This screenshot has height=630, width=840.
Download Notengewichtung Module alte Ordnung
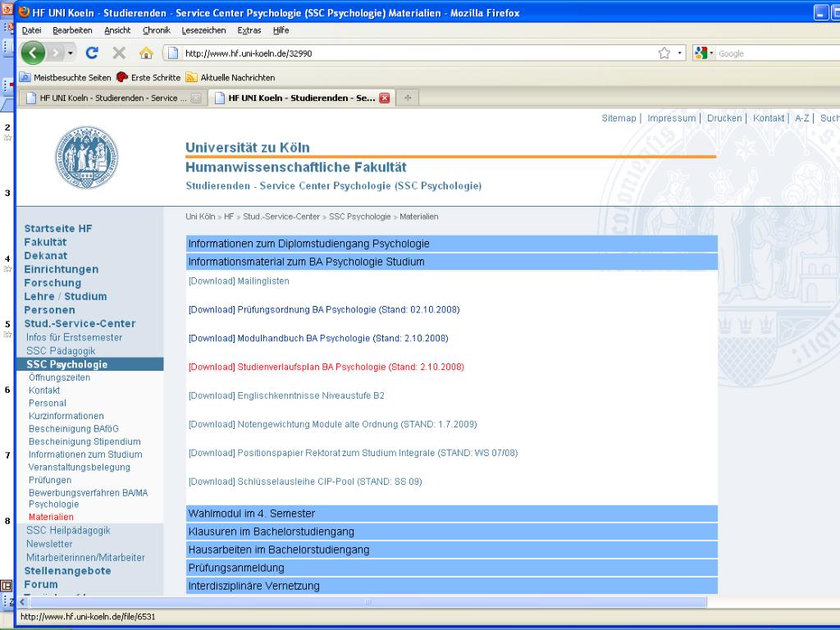333,424
